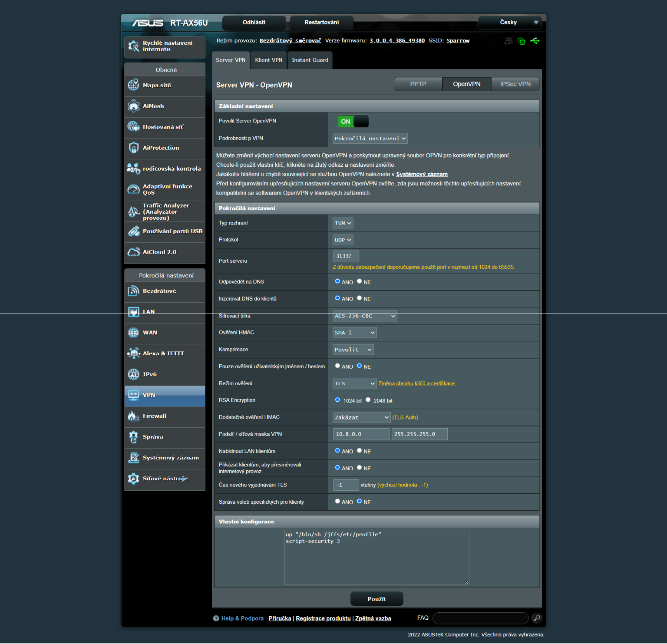
Task: Switch to the IPSec VPN tab
Action: (x=515, y=84)
